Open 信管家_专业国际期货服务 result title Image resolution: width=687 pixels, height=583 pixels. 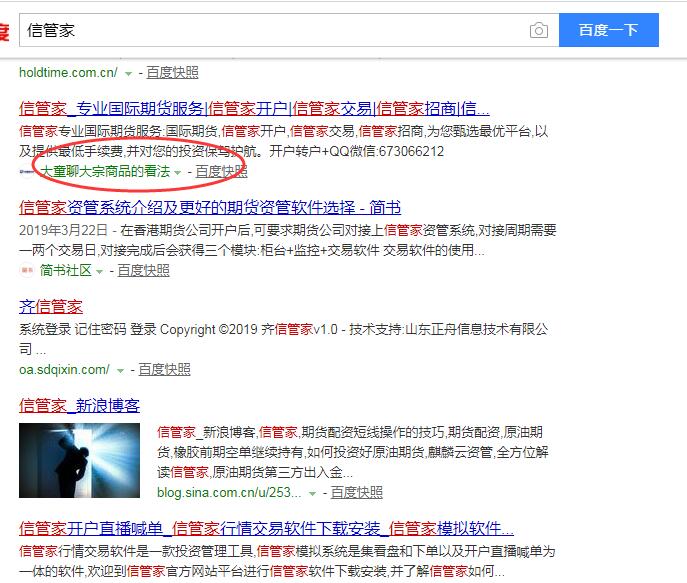[x=254, y=108]
